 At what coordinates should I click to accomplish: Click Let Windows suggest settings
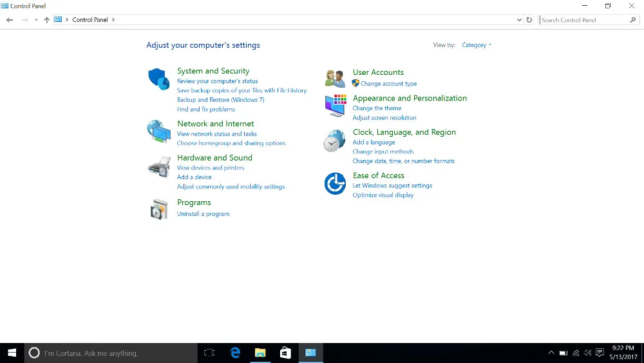click(x=392, y=186)
